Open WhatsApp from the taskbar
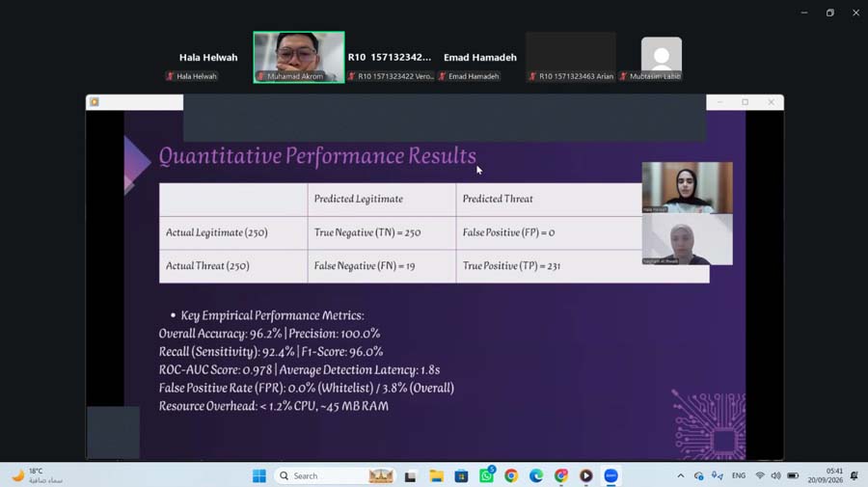This screenshot has width=868, height=487. pos(487,475)
